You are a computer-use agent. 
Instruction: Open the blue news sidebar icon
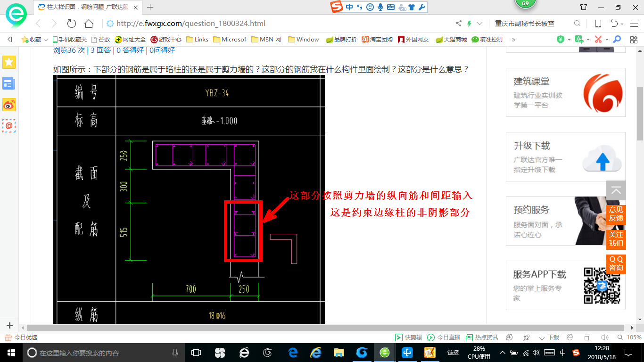click(9, 83)
